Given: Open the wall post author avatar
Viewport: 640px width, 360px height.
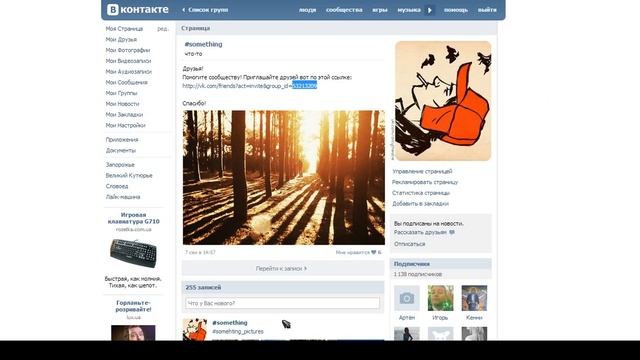Looking at the screenshot, I should [195, 329].
